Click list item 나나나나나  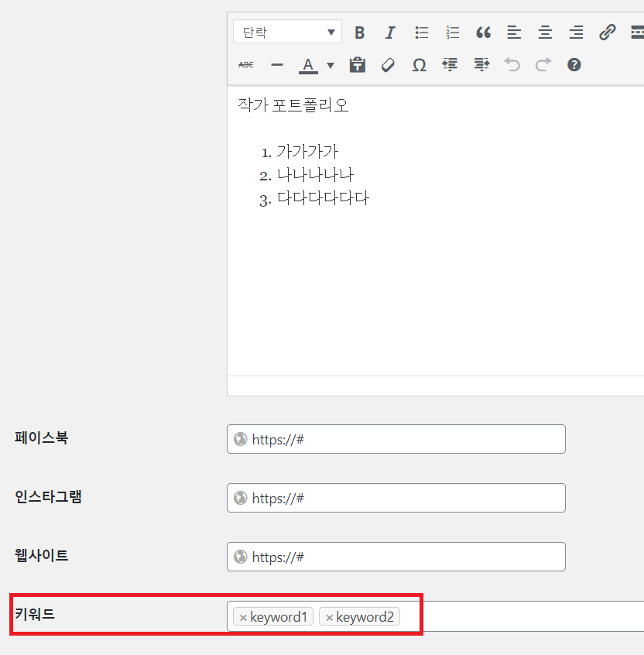point(315,175)
